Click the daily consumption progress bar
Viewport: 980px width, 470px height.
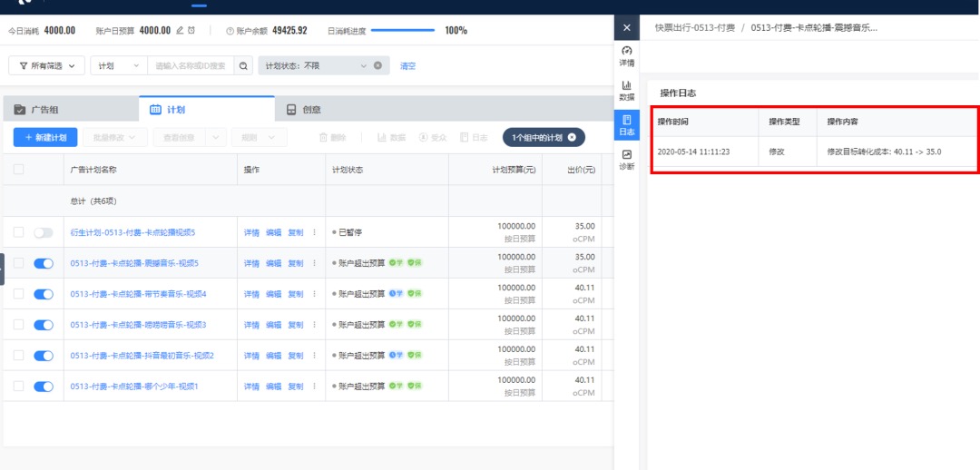tap(403, 31)
